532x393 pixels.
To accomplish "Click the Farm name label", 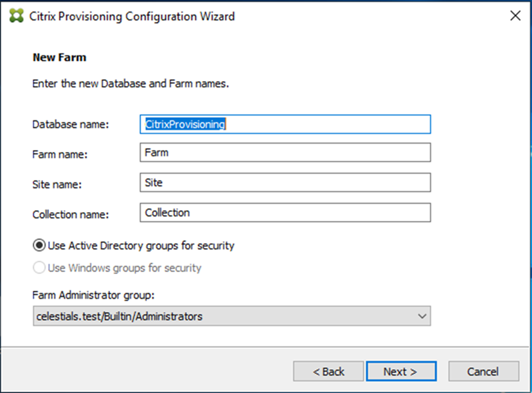I will pyautogui.click(x=60, y=154).
